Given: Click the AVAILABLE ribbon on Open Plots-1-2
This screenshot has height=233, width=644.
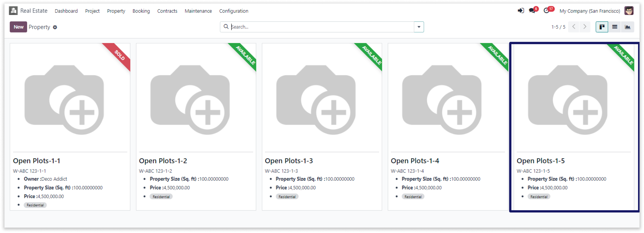Looking at the screenshot, I should [245, 55].
